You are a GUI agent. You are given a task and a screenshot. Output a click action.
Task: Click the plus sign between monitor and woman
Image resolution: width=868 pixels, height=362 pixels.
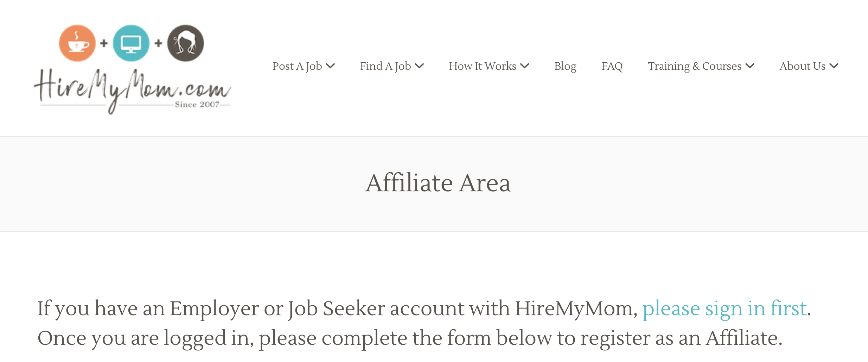[158, 43]
